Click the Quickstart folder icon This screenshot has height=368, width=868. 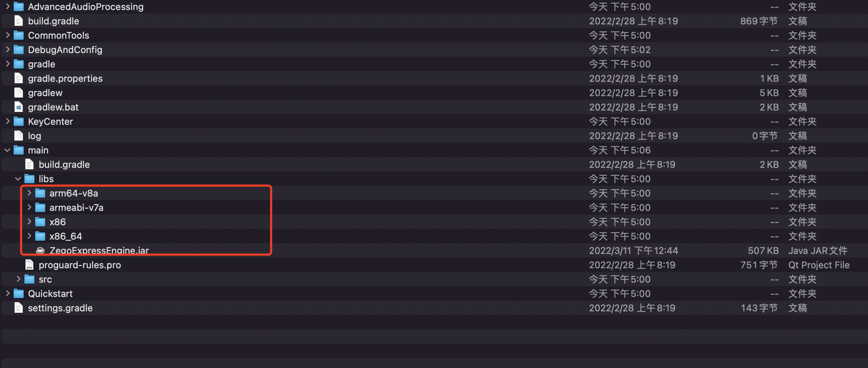[19, 293]
